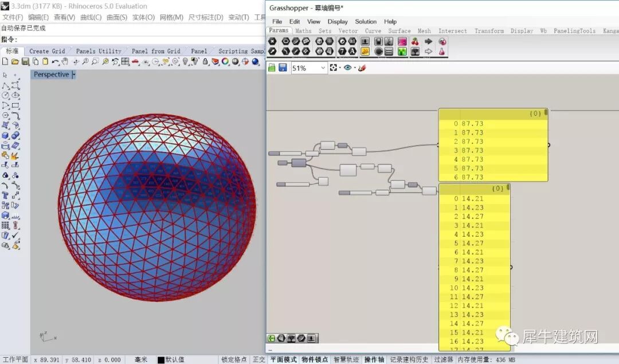Toggle preview eye icon on Grasshopper canvas toolbar
The image size is (619, 364).
347,68
